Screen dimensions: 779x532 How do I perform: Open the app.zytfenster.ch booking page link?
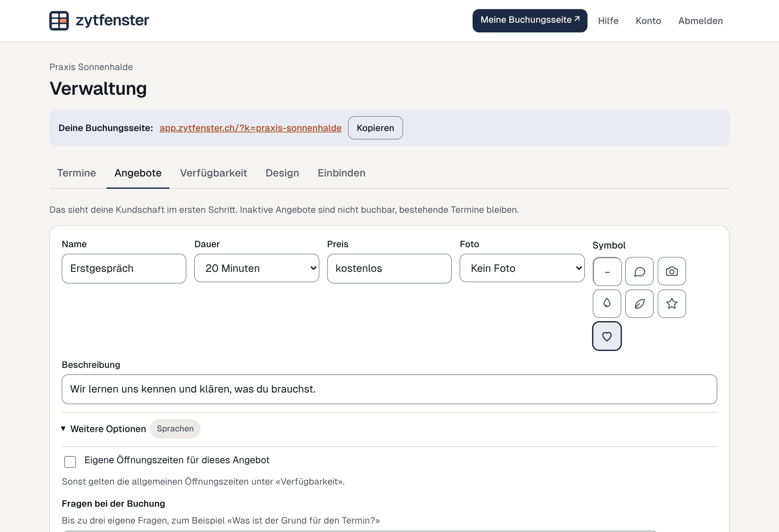250,128
